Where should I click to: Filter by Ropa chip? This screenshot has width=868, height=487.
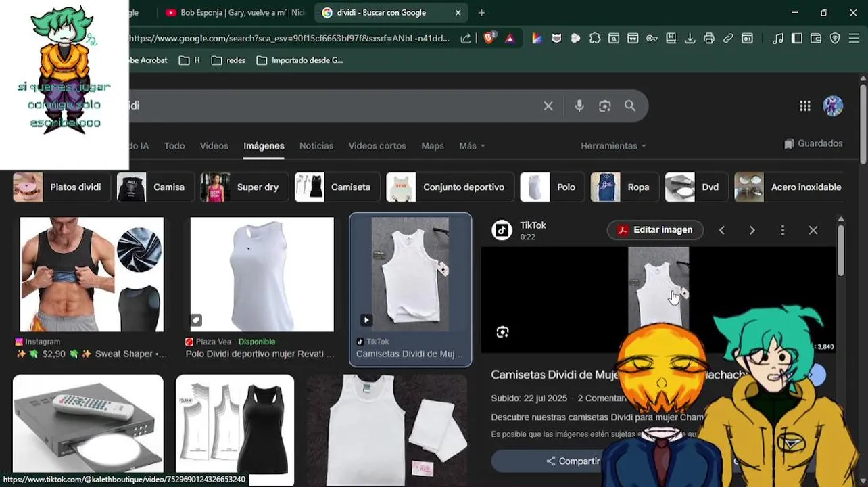coord(625,187)
